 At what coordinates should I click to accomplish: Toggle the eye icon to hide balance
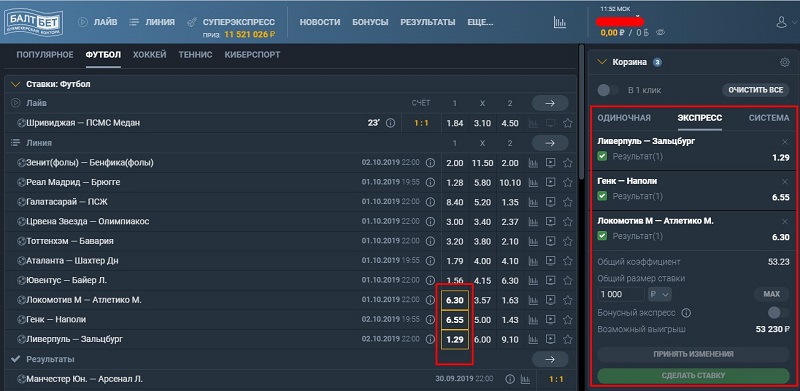tap(661, 32)
